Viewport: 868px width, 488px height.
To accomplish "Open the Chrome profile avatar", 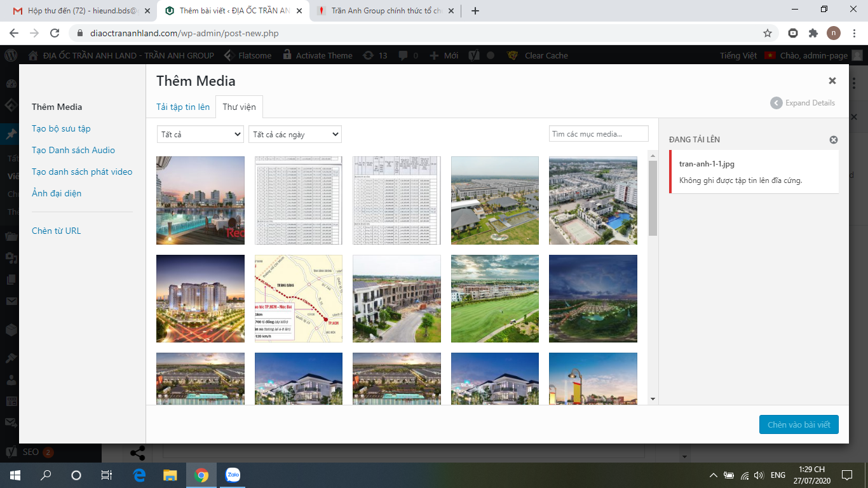I will (834, 33).
